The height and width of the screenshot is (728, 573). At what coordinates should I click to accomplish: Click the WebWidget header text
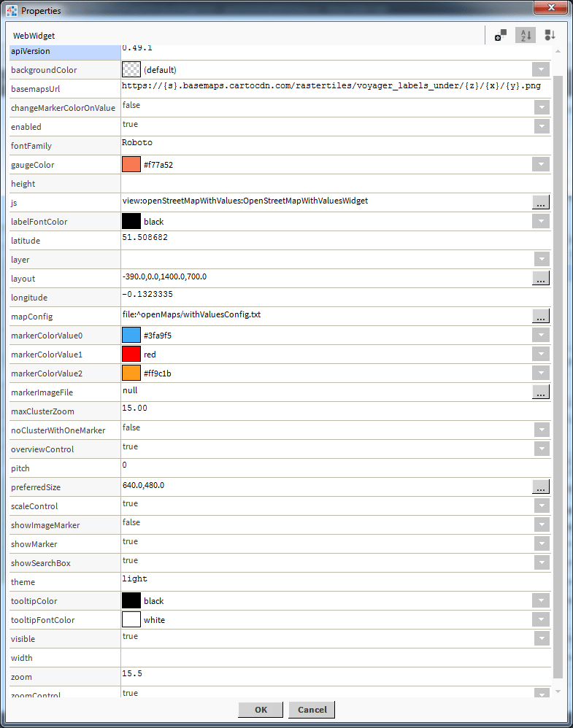(34, 36)
